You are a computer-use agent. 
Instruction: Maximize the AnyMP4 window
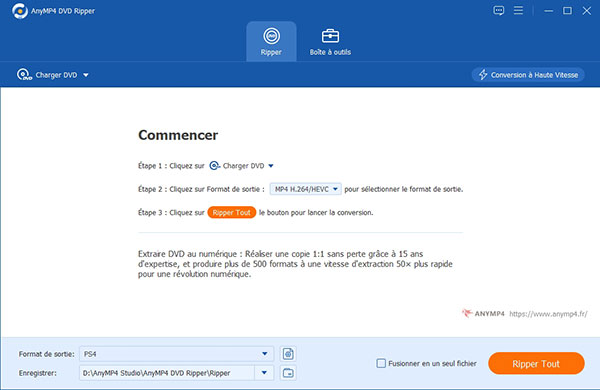point(567,11)
